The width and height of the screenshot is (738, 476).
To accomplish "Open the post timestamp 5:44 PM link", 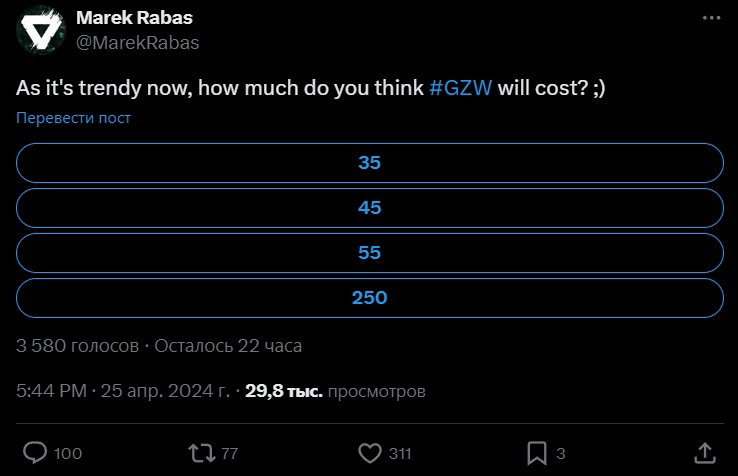I will pos(52,391).
